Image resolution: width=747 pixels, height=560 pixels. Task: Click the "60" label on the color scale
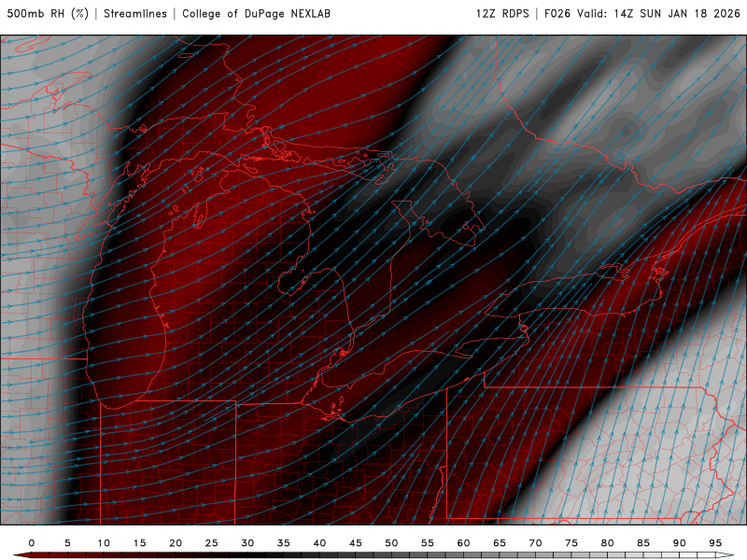point(463,543)
